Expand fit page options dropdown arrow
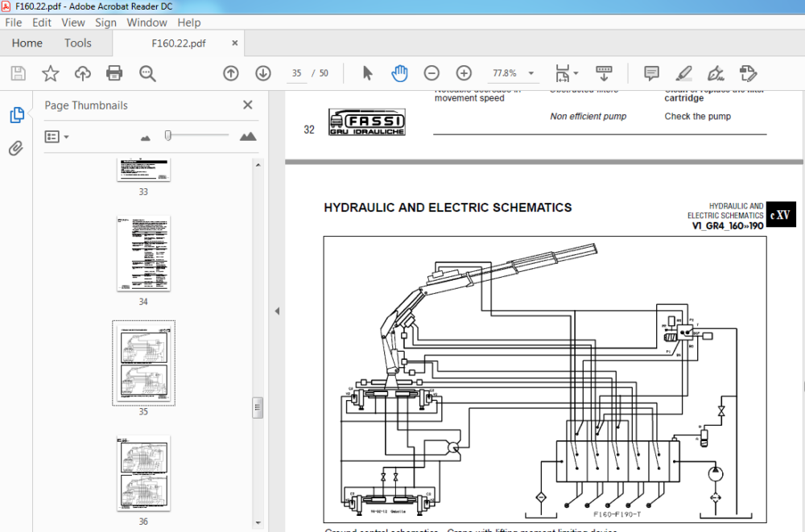Screen dimensions: 805x532 click(x=576, y=73)
